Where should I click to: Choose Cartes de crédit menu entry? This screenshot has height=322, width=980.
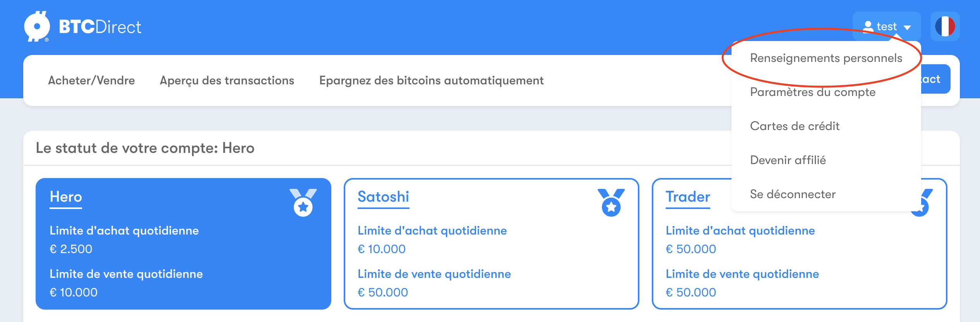point(795,126)
